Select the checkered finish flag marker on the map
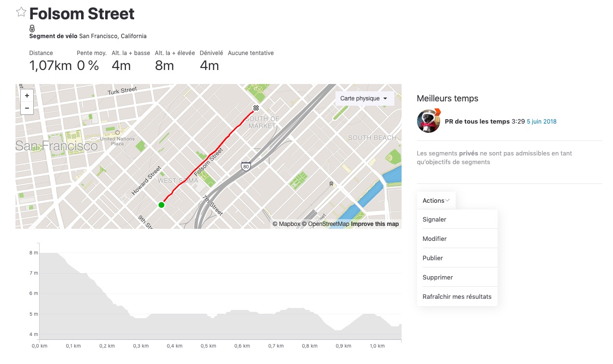Viewport: 613px width, 364px height. pos(255,108)
